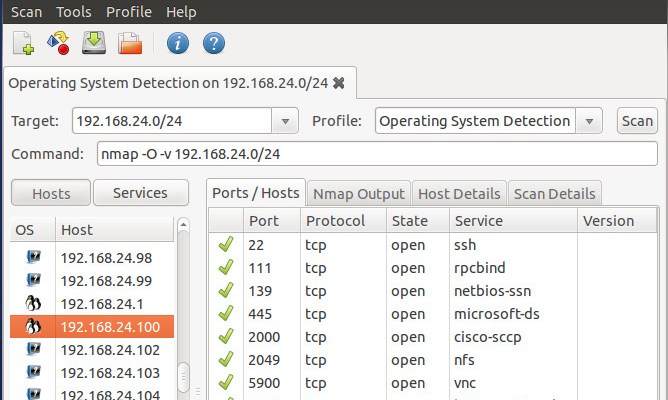The height and width of the screenshot is (400, 668).
Task: Click the penguin icon for 192.168.24.100
Action: (x=33, y=327)
